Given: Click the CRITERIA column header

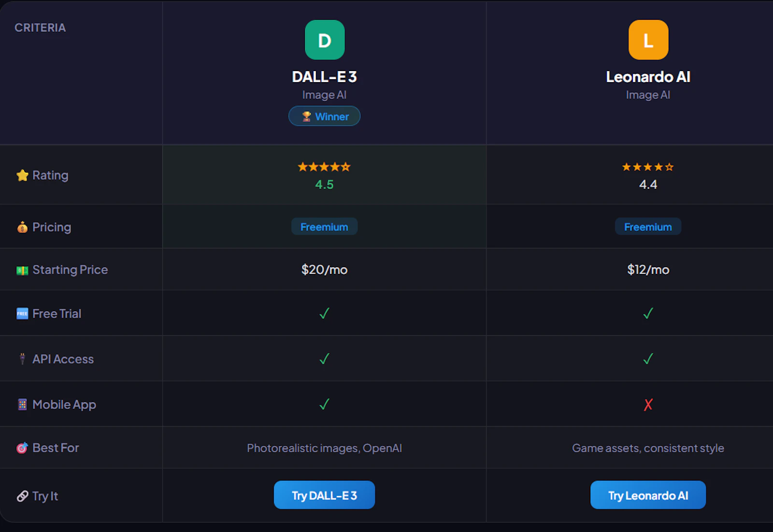Looking at the screenshot, I should pos(40,28).
